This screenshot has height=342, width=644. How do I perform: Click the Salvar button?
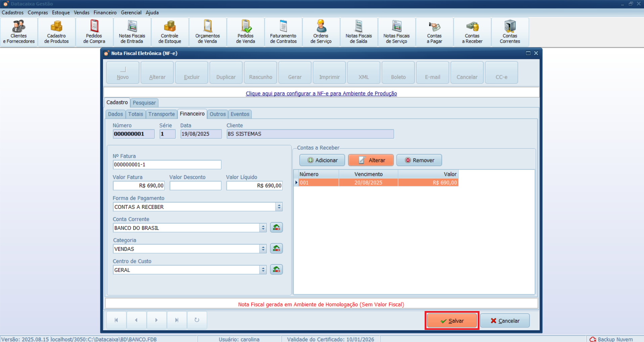[452, 321]
